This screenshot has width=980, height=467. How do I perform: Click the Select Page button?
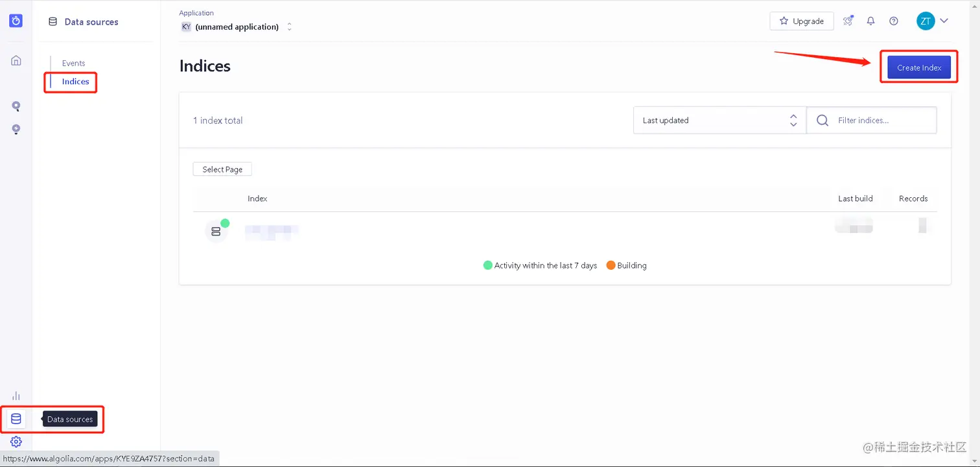[x=222, y=169]
